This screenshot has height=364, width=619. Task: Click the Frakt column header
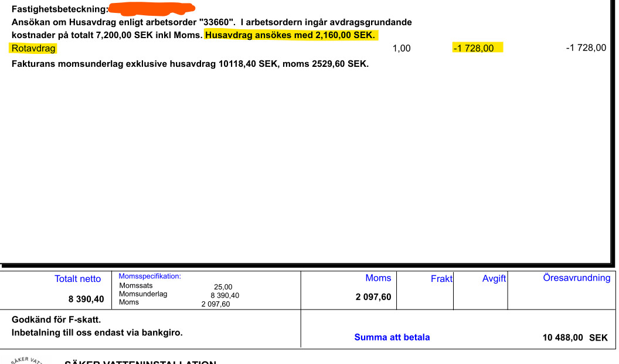click(x=441, y=279)
